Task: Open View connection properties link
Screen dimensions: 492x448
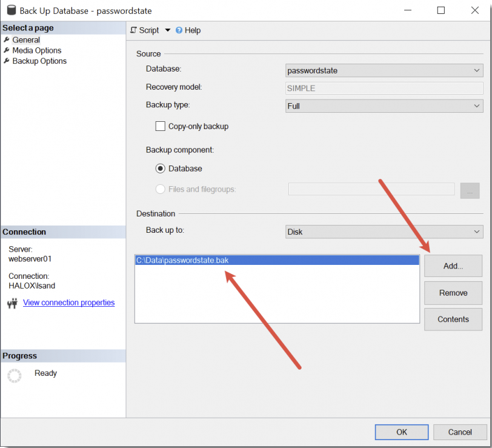Action: click(68, 303)
